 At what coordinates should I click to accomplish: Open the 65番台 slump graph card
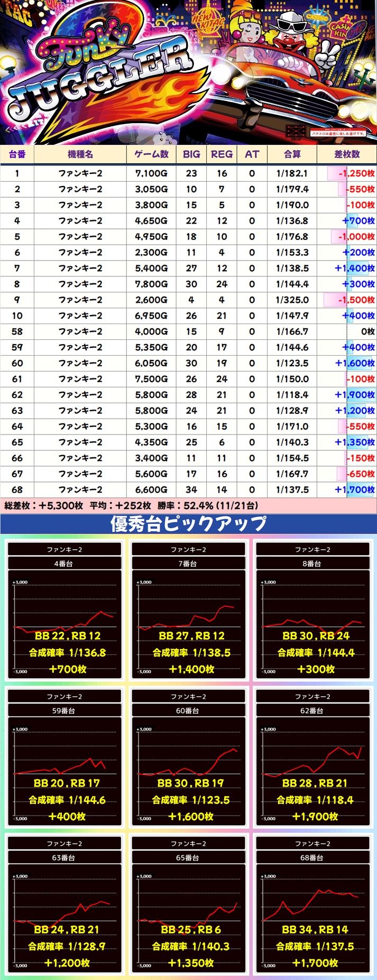tap(188, 904)
